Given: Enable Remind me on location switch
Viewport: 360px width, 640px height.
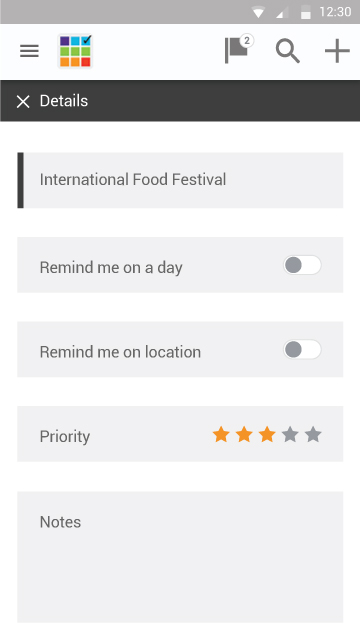Looking at the screenshot, I should (302, 350).
